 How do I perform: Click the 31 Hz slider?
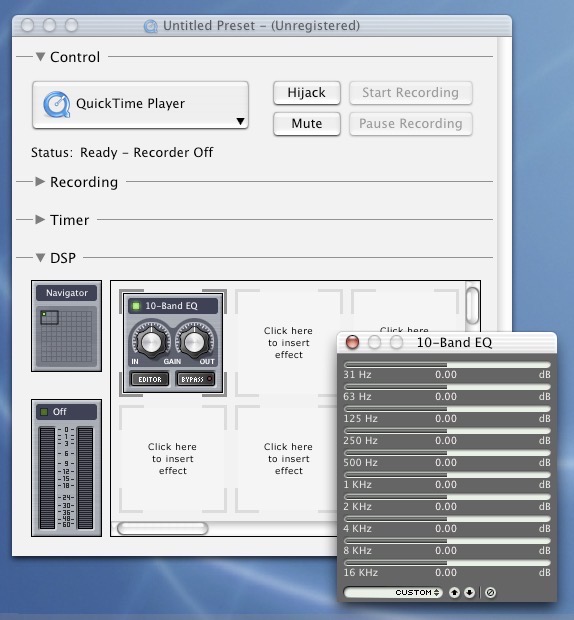(447, 365)
